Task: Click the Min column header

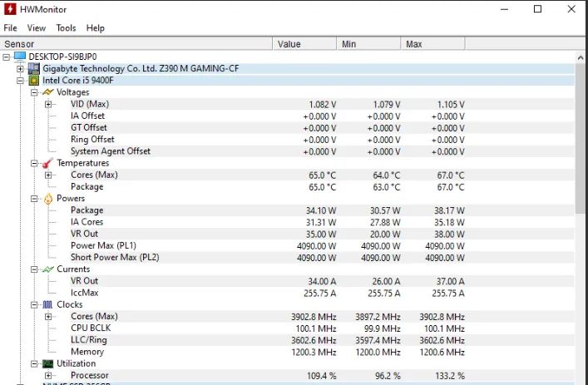Action: tap(368, 44)
